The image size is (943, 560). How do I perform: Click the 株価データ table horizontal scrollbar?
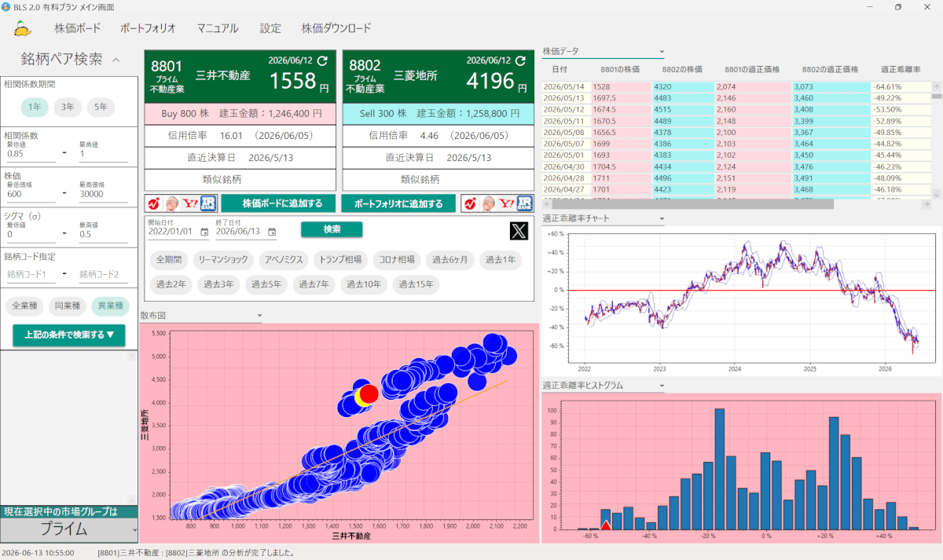[x=692, y=204]
